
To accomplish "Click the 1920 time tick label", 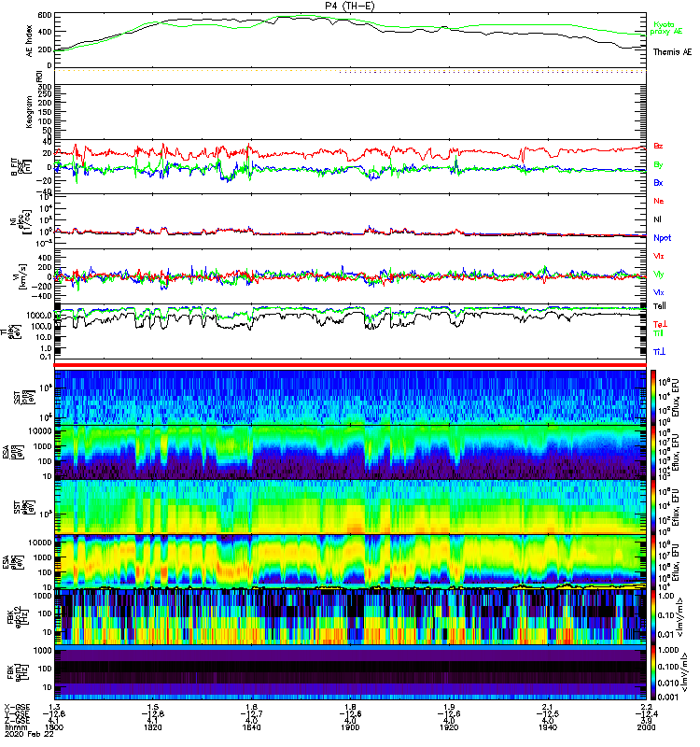I will click(449, 727).
